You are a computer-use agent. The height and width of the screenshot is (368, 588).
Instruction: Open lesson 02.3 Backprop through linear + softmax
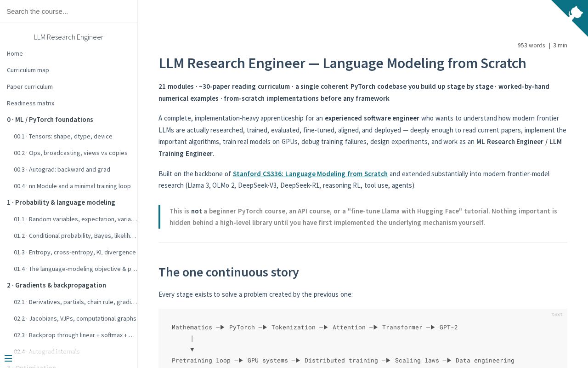[75, 335]
